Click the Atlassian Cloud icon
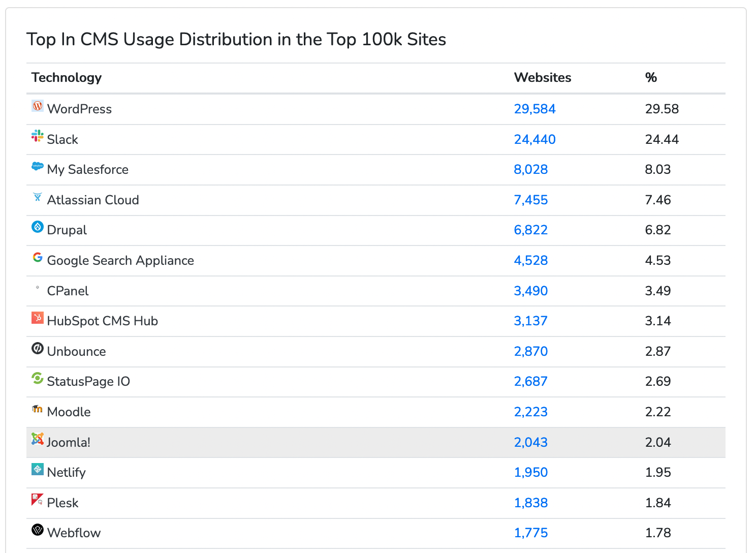The width and height of the screenshot is (756, 553). (38, 197)
